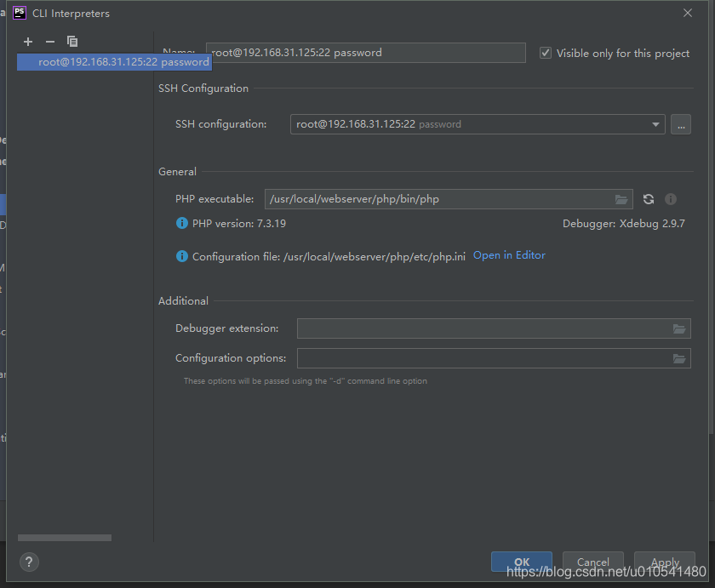Remove selected interpreter with minus icon

[x=50, y=42]
